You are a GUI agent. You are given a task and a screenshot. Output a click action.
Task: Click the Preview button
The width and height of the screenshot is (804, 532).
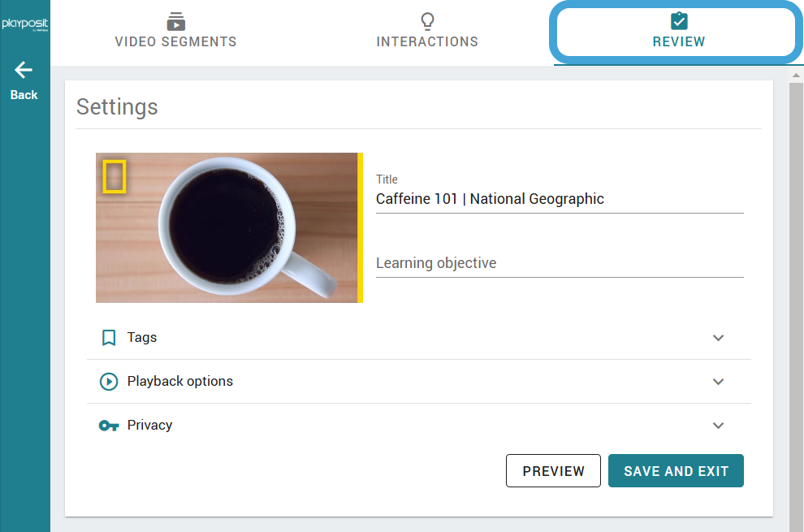point(553,470)
